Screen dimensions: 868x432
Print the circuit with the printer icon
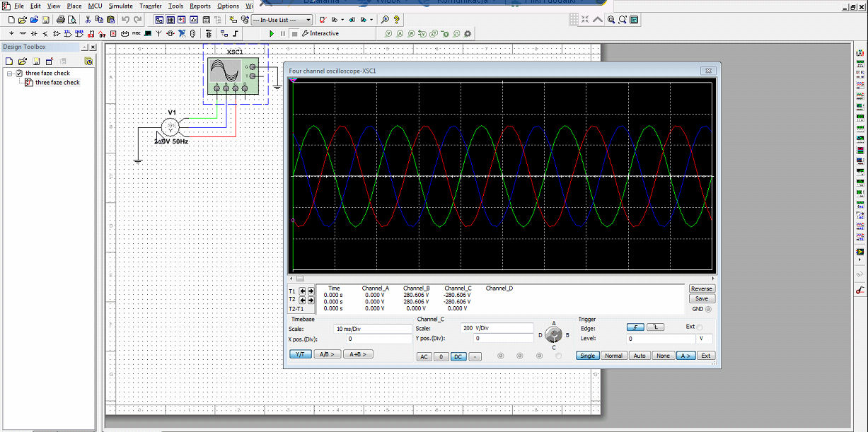(x=61, y=20)
